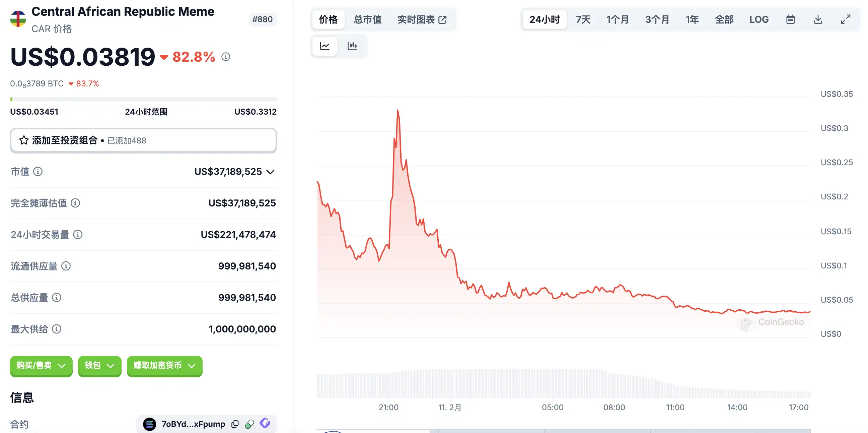Select the 1个月 time range
This screenshot has width=868, height=433.
point(617,19)
